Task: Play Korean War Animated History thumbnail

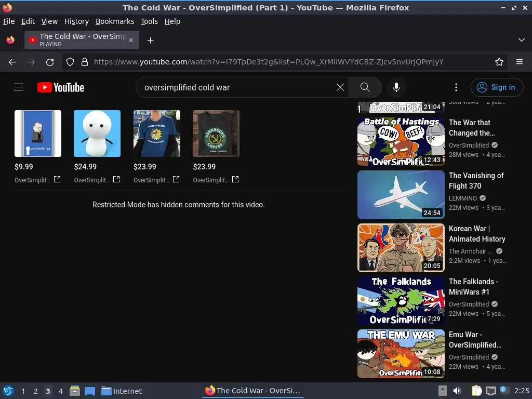Action: pyautogui.click(x=401, y=248)
